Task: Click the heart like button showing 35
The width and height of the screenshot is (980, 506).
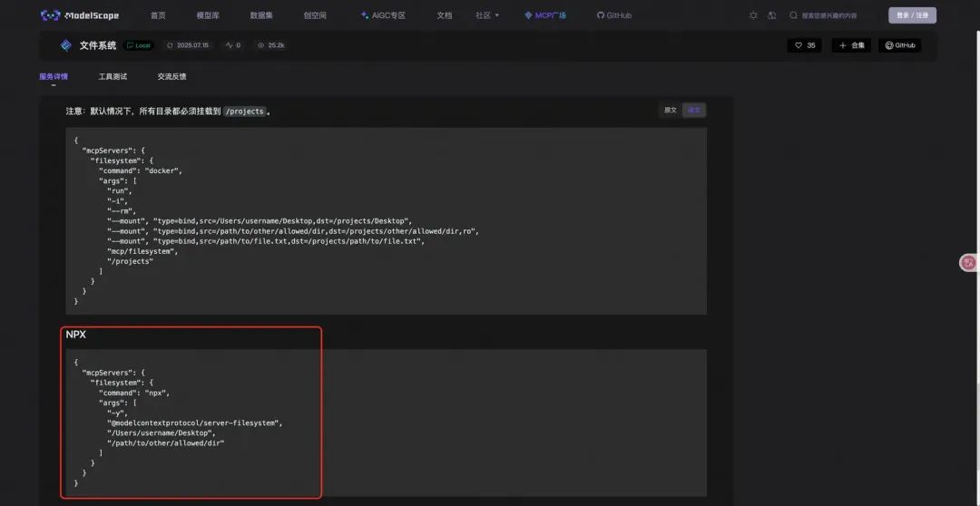Action: pyautogui.click(x=805, y=45)
